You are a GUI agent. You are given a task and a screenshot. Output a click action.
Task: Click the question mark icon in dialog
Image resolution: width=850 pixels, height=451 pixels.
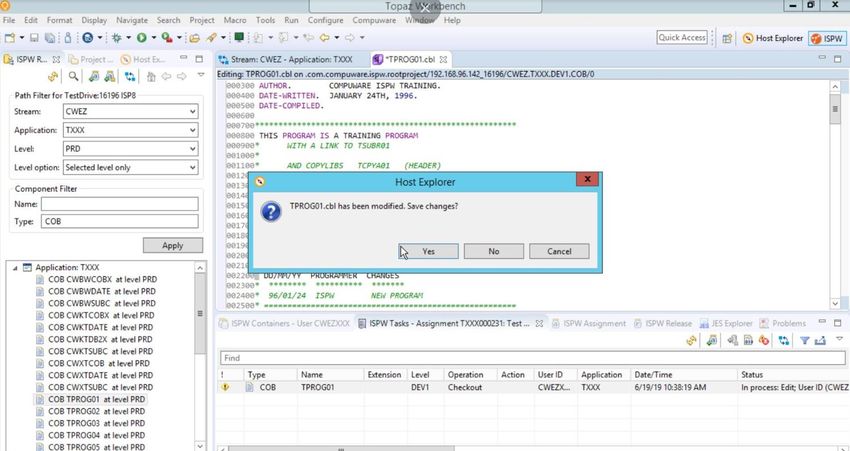[271, 212]
